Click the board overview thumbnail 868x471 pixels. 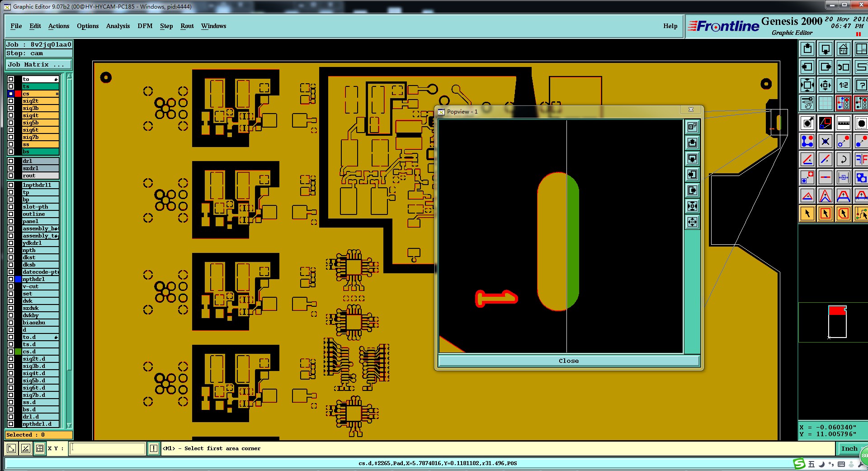click(837, 322)
